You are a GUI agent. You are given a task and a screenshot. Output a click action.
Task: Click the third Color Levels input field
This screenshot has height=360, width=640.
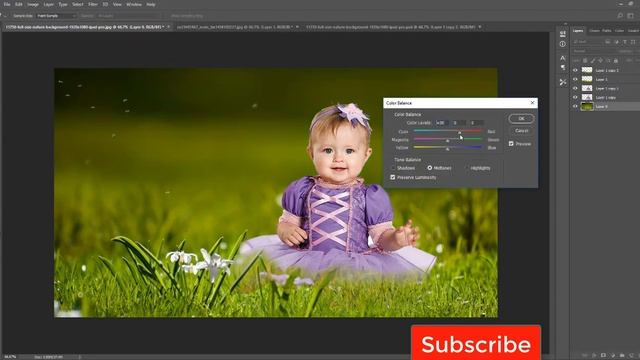(x=476, y=122)
